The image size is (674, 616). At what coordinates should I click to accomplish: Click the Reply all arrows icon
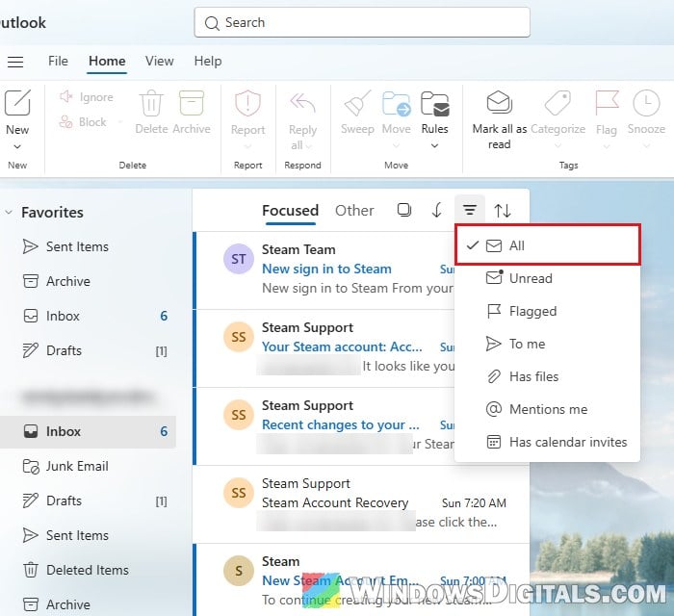(x=302, y=103)
